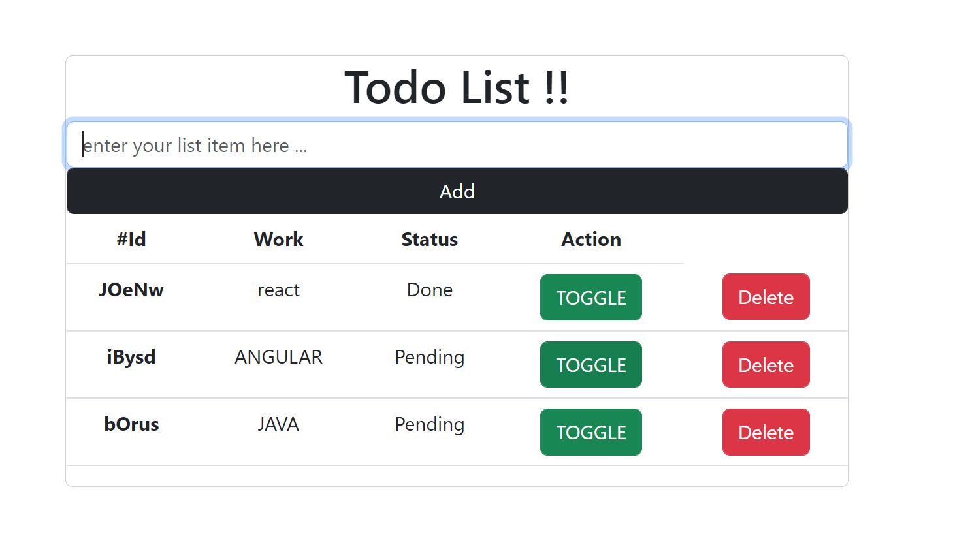Toggle the status of react task

(x=590, y=297)
